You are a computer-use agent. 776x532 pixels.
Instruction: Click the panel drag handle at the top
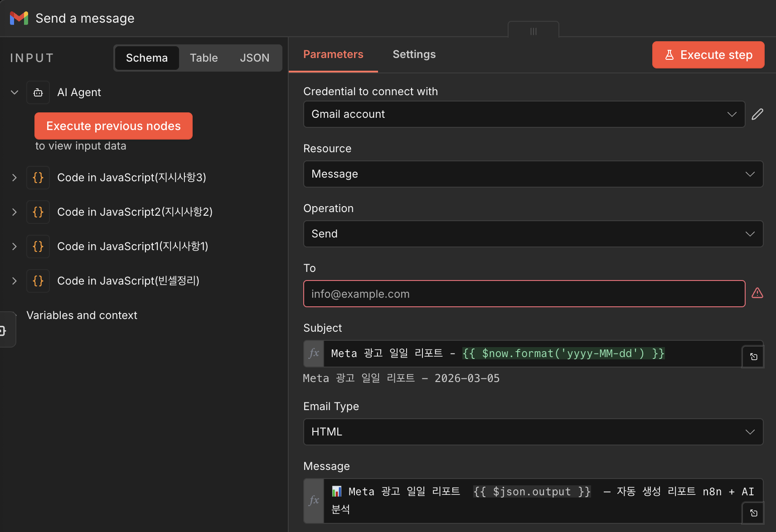pyautogui.click(x=533, y=31)
